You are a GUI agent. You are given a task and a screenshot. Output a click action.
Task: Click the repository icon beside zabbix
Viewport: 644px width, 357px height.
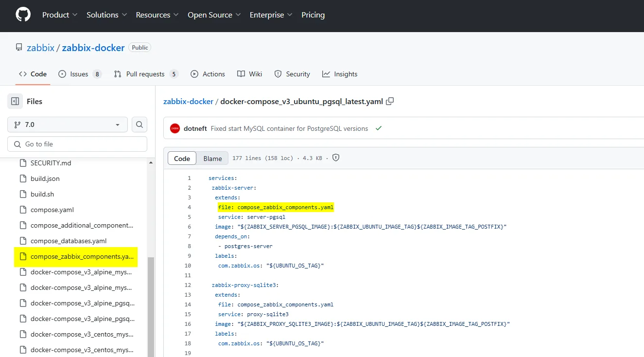tap(19, 48)
